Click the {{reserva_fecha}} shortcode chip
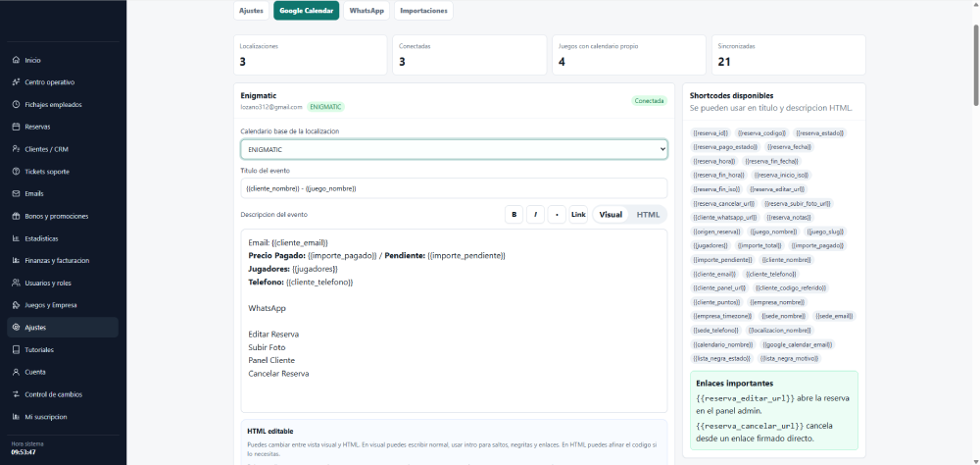 point(789,147)
